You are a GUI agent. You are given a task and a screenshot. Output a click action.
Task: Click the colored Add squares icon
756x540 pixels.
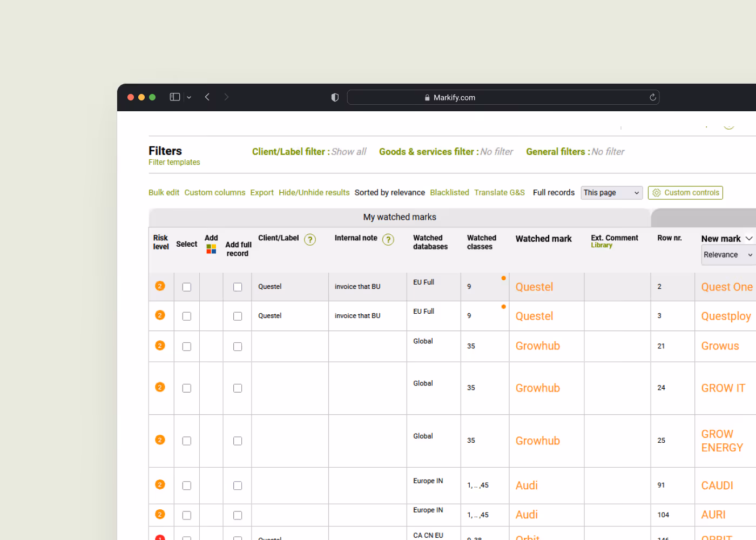(x=212, y=249)
